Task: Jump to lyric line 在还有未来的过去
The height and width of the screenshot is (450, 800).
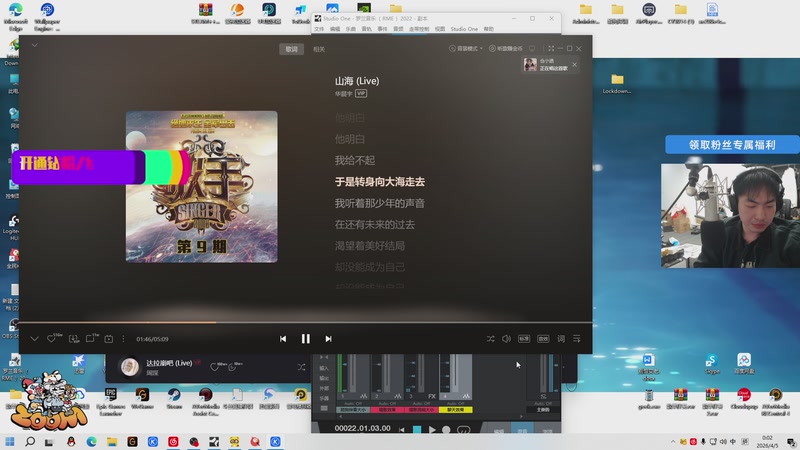Action: [x=374, y=224]
